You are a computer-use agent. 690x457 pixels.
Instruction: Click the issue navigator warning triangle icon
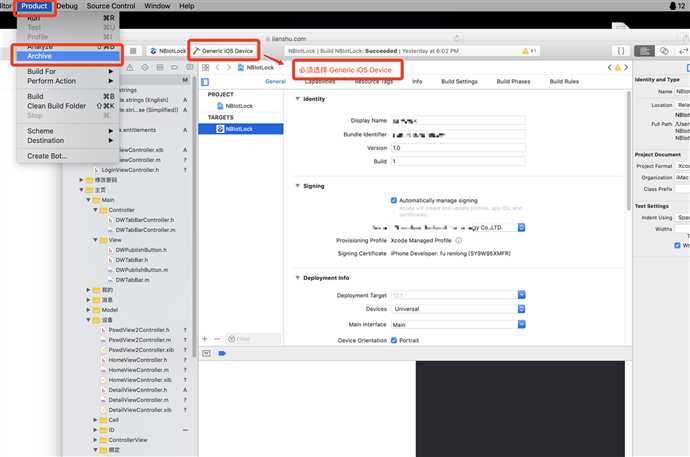(x=130, y=68)
